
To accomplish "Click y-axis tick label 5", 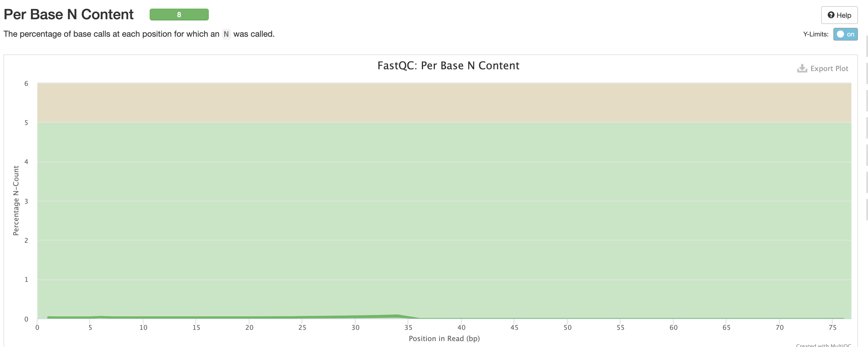I will click(x=26, y=123).
